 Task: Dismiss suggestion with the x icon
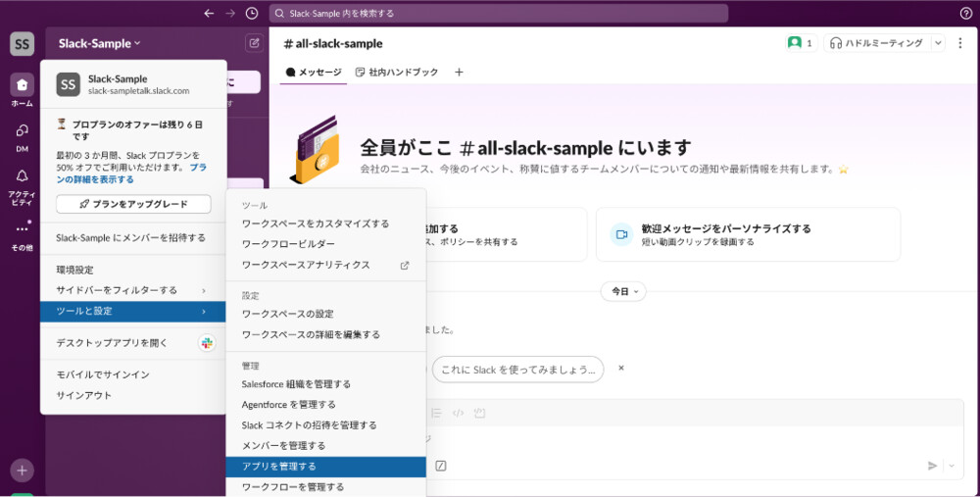pyautogui.click(x=621, y=368)
